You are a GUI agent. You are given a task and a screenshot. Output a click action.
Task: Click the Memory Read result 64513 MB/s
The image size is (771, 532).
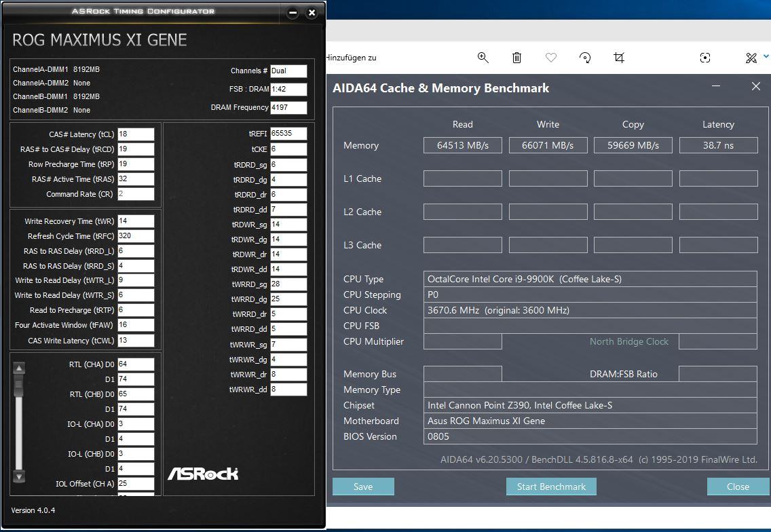(x=463, y=145)
